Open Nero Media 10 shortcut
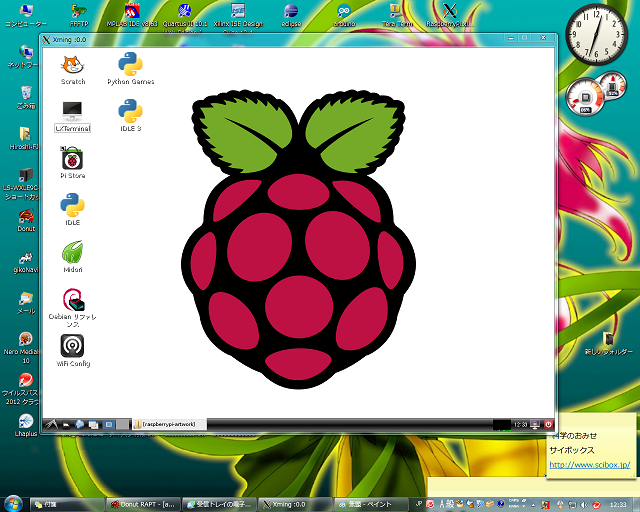This screenshot has width=640, height=512. click(22, 348)
